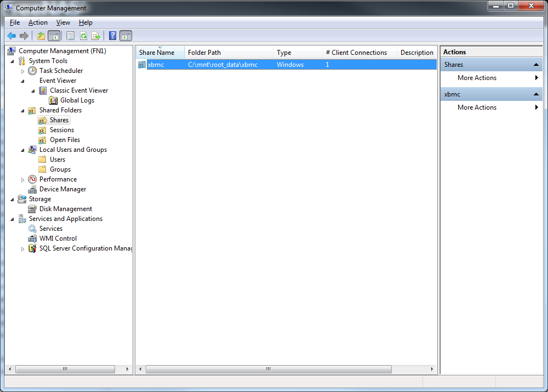
Task: Click the xbmc share icon in the list
Action: (x=141, y=65)
